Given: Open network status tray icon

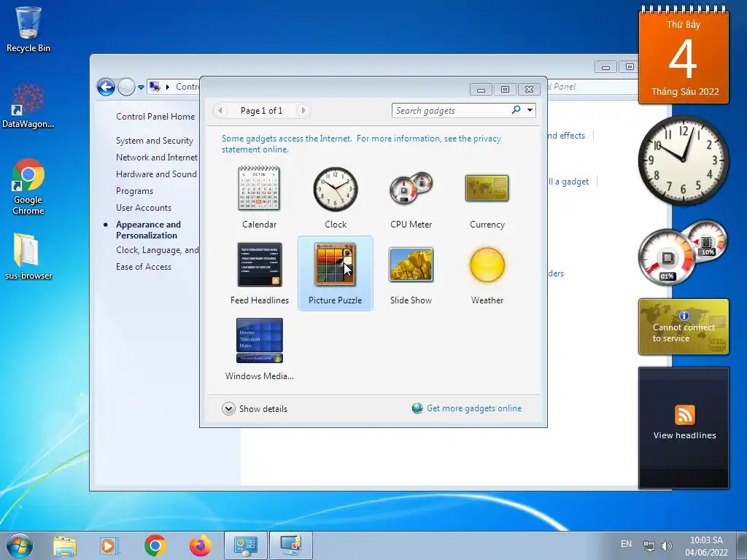Looking at the screenshot, I should [x=649, y=546].
